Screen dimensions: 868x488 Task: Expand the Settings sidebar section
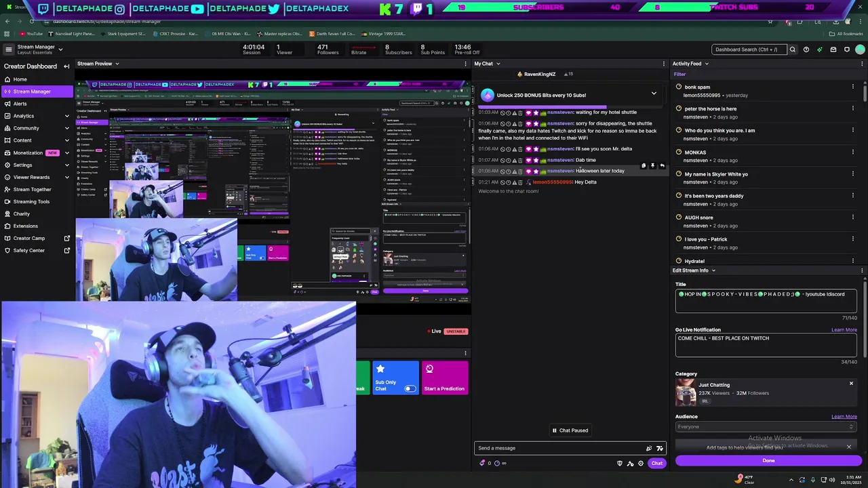tap(66, 165)
